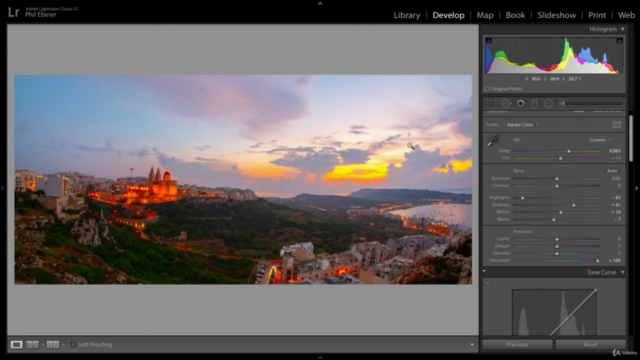Click the Vibrance slider handle
Image resolution: width=640 pixels, height=360 pixels.
click(557, 253)
